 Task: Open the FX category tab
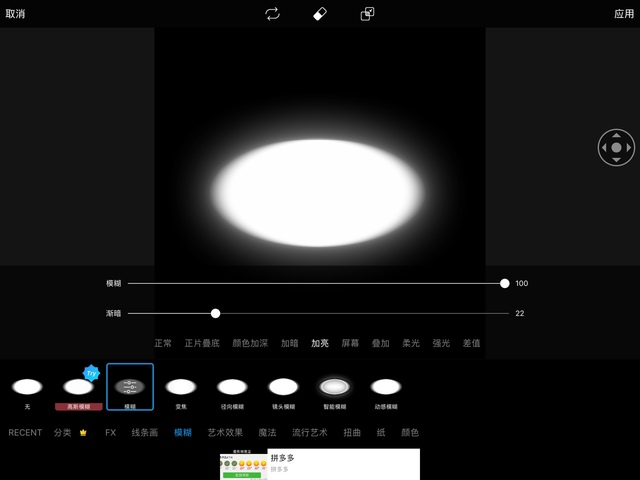[x=111, y=433]
